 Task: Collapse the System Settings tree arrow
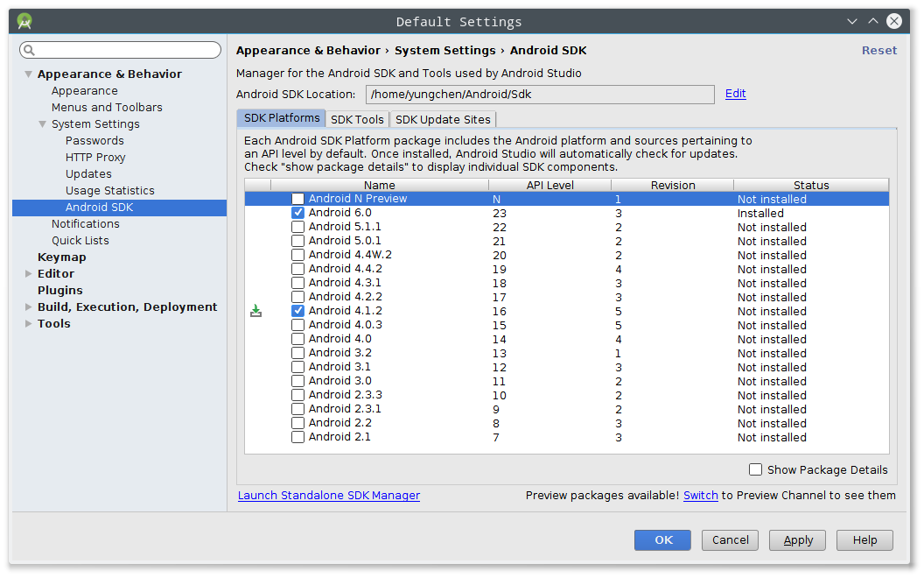pyautogui.click(x=42, y=123)
